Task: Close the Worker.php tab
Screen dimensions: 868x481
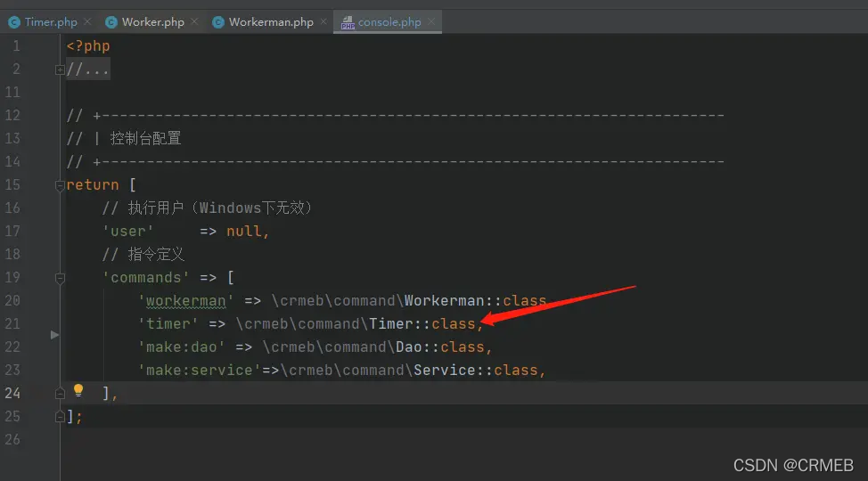Action: [x=194, y=21]
